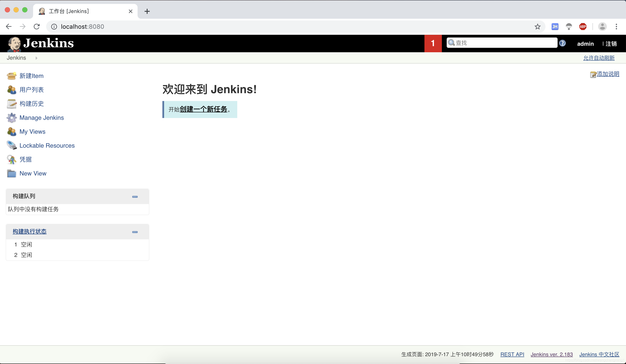Open the AdBlock Plus extension icon
The width and height of the screenshot is (626, 364).
click(x=582, y=27)
